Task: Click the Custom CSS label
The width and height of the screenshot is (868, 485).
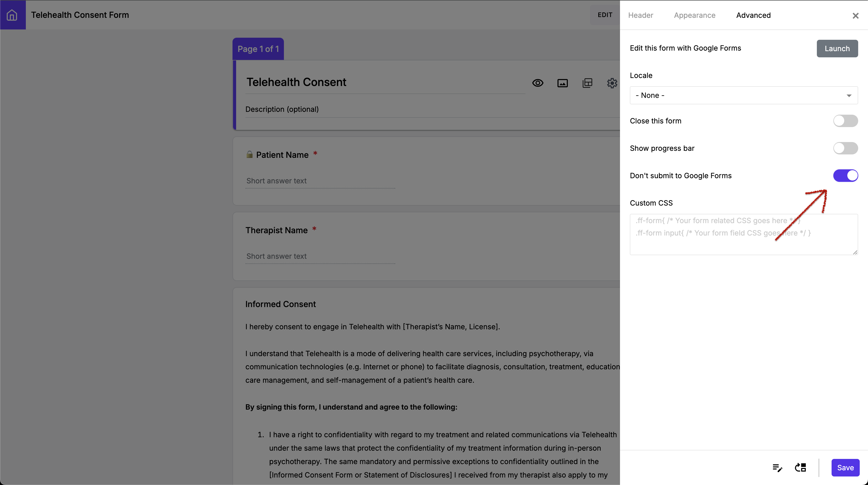Action: 651,203
